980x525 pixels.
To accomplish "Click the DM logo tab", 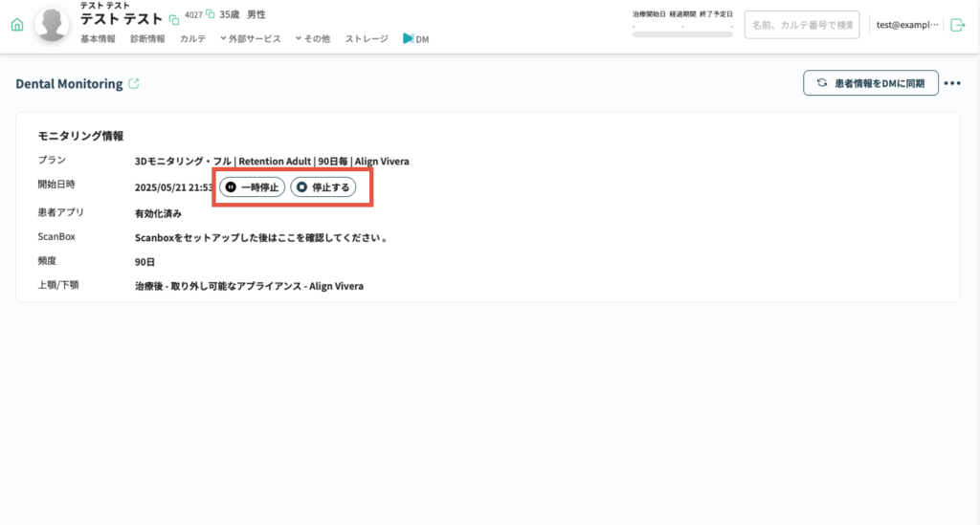I will click(x=415, y=38).
